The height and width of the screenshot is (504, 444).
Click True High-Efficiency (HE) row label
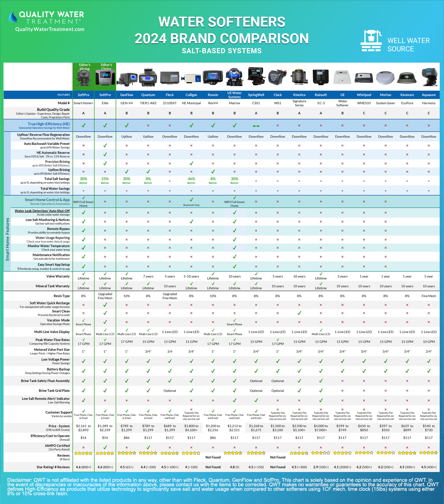tap(49, 124)
